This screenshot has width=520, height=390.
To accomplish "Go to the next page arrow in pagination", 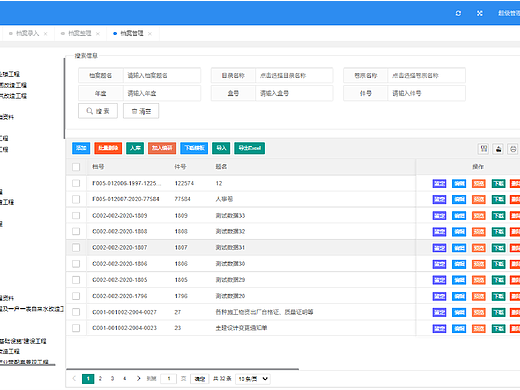I will 138,378.
